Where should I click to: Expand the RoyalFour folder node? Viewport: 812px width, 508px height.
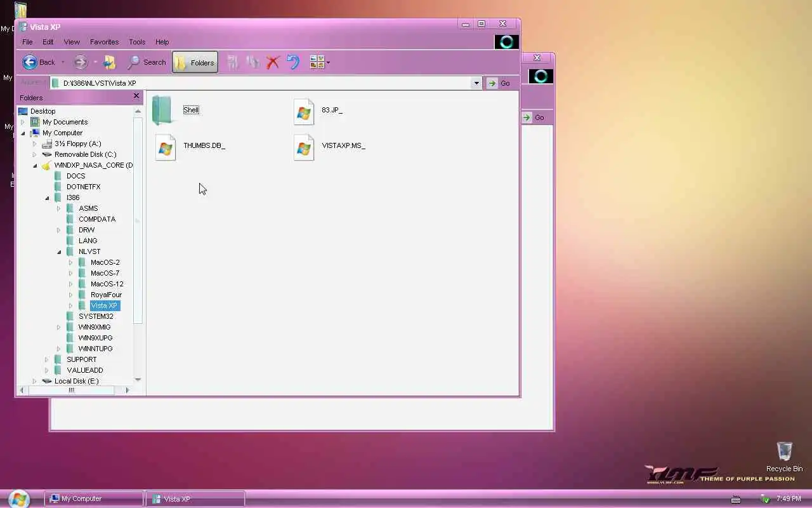[x=71, y=295]
